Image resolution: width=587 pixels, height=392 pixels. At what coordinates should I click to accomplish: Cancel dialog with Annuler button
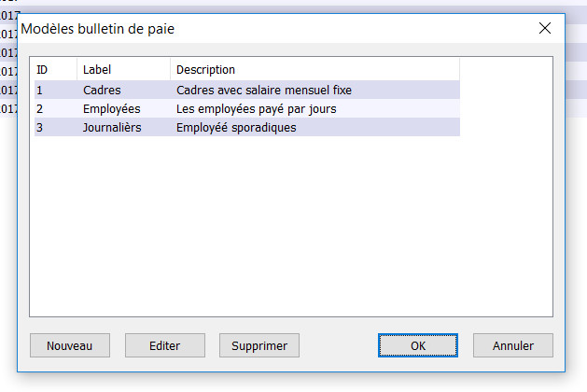513,345
